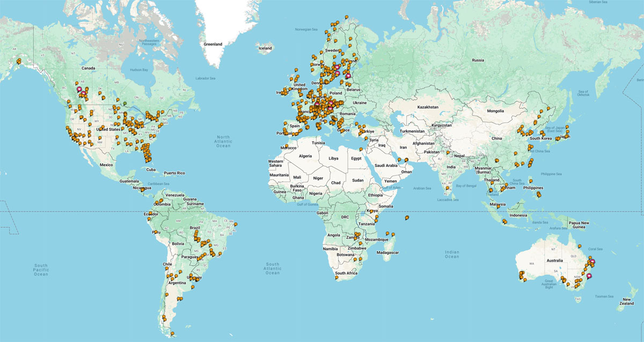The width and height of the screenshot is (644, 342).
Task: Open the pink heart marker nearest Belarus
Action: (x=348, y=76)
